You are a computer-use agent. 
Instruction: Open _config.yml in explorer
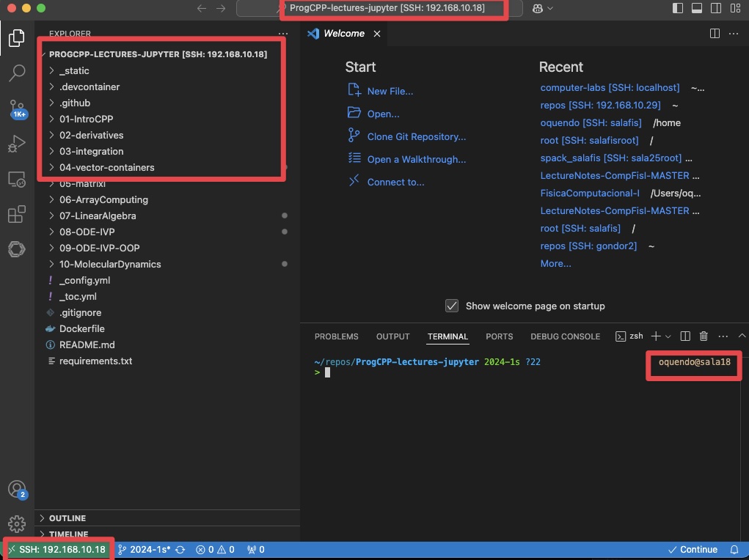tap(167, 280)
